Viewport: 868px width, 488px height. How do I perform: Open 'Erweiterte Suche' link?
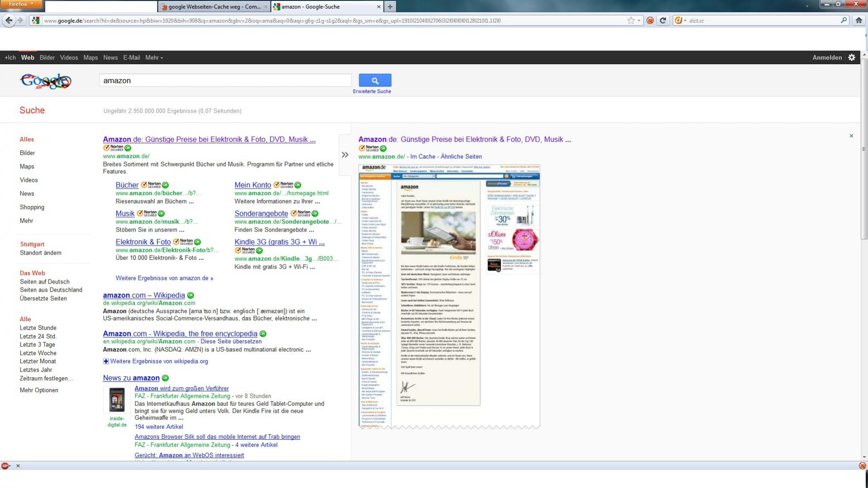click(372, 91)
